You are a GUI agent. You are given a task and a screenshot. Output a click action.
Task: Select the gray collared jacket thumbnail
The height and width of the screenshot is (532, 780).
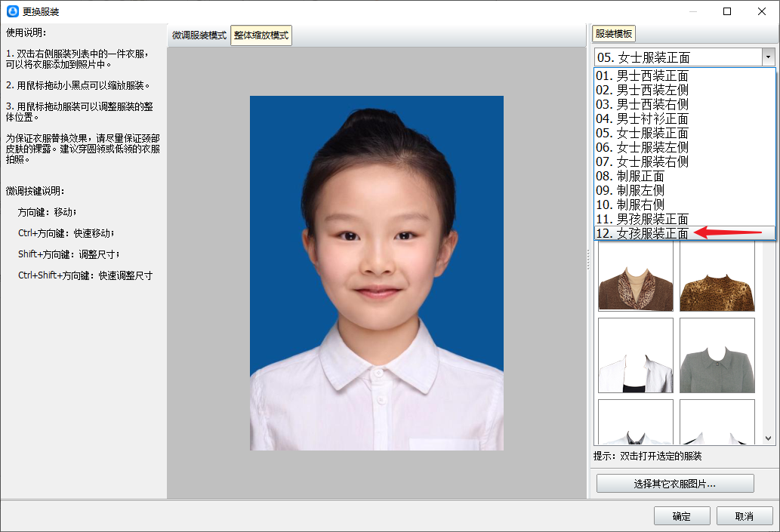point(717,355)
